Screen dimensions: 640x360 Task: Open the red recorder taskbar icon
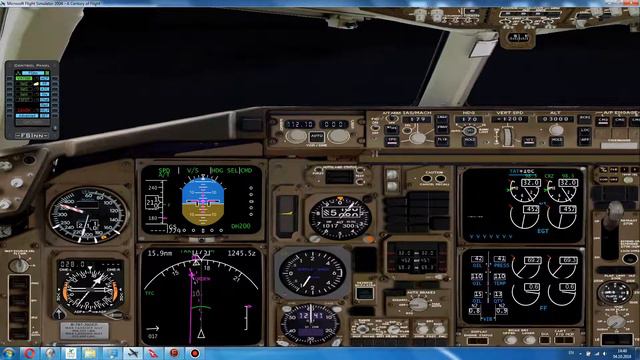coord(195,353)
